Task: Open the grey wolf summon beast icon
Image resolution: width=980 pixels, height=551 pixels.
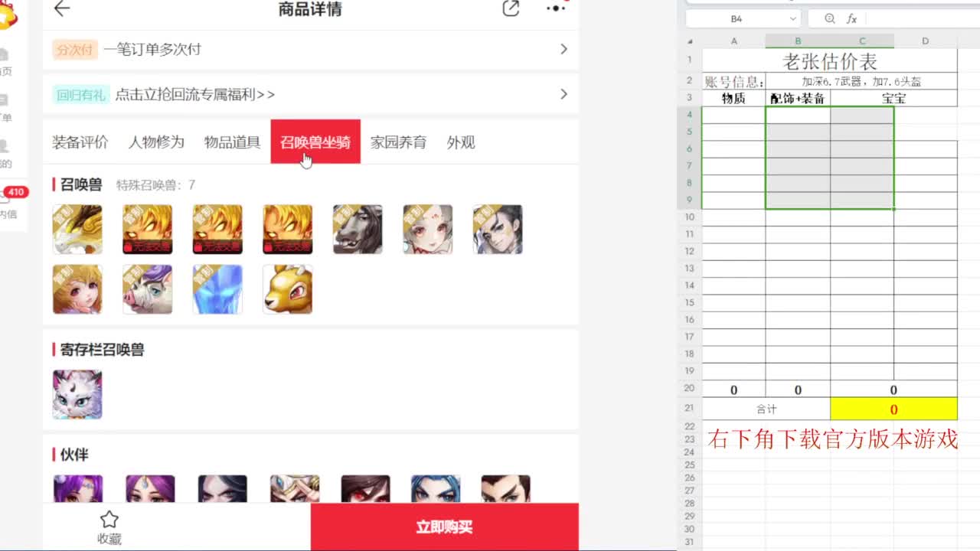Action: pos(358,230)
